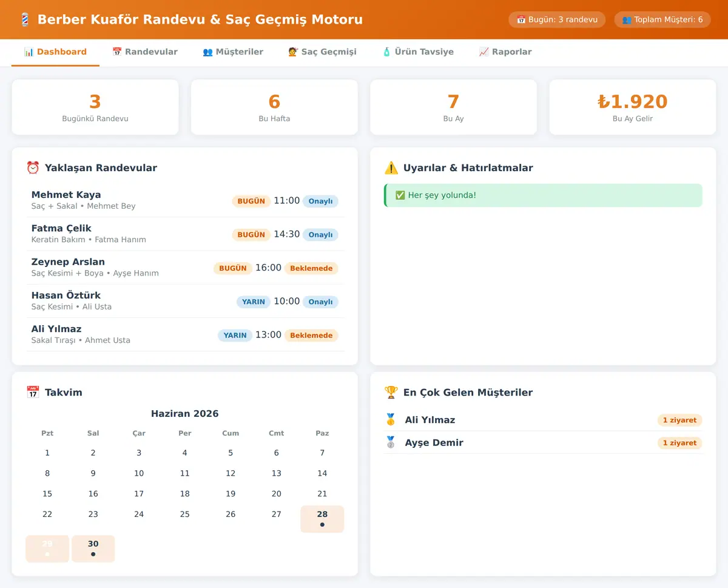Pick day 5 in the Haziran calendar
Image resolution: width=728 pixels, height=588 pixels.
click(231, 453)
